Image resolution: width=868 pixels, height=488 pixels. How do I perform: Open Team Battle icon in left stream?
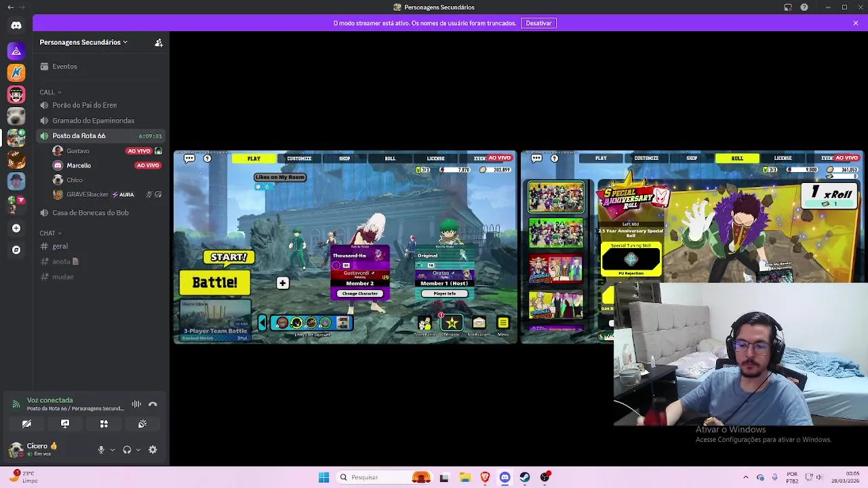pyautogui.click(x=425, y=323)
